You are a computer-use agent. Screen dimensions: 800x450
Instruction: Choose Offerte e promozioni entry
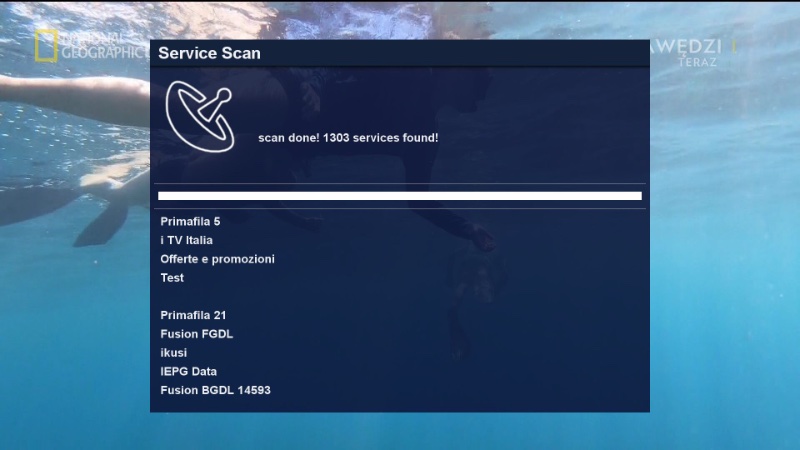tap(217, 259)
